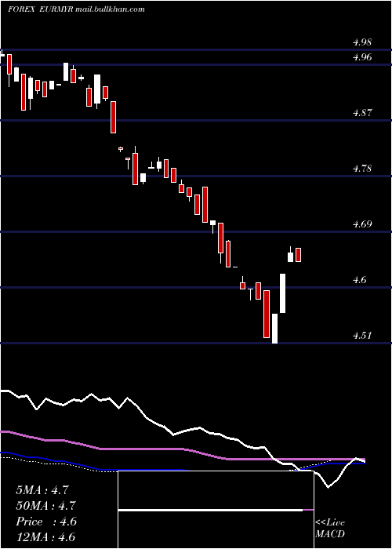Screen dimensions: 392x549
Task: Click the 4.78 price level label
Action: pos(362,169)
